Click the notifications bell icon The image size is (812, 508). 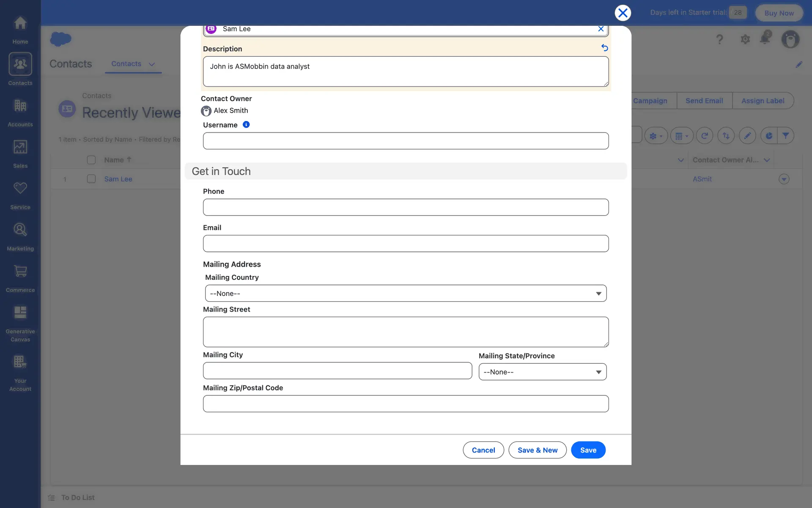[765, 39]
